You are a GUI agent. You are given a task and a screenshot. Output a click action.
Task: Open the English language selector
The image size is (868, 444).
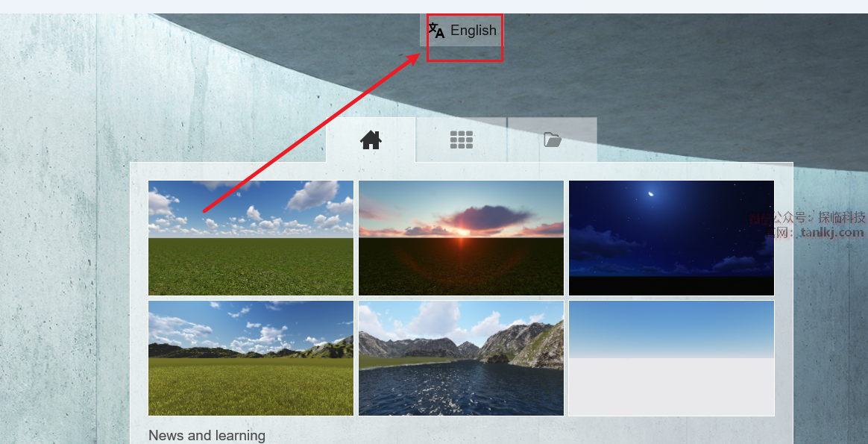462,30
